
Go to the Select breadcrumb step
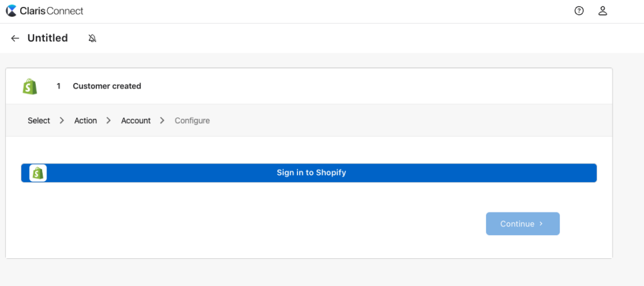(x=38, y=121)
